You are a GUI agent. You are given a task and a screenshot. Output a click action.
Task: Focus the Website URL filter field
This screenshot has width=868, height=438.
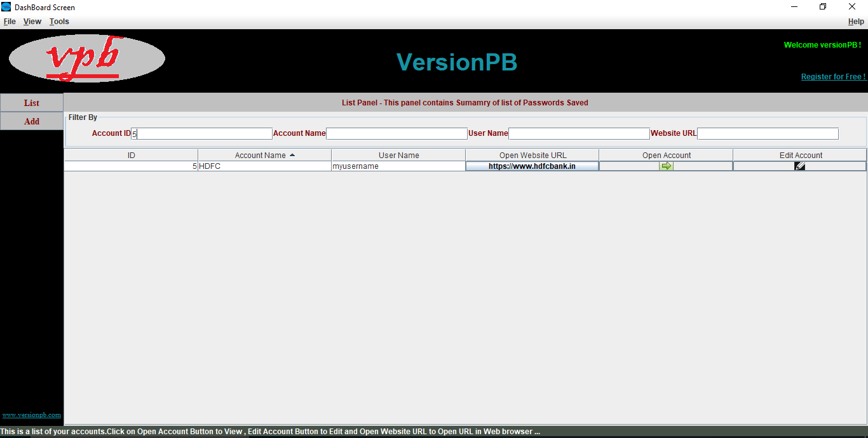click(x=768, y=134)
